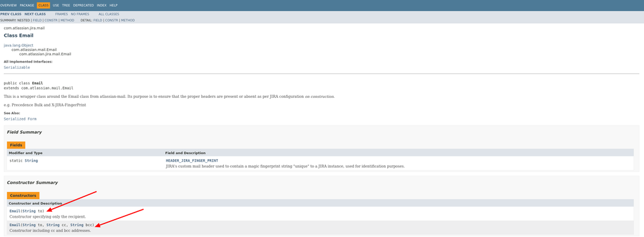Click the 'See Also:' label
Viewport: 644px width, 237px height.
(x=12, y=113)
